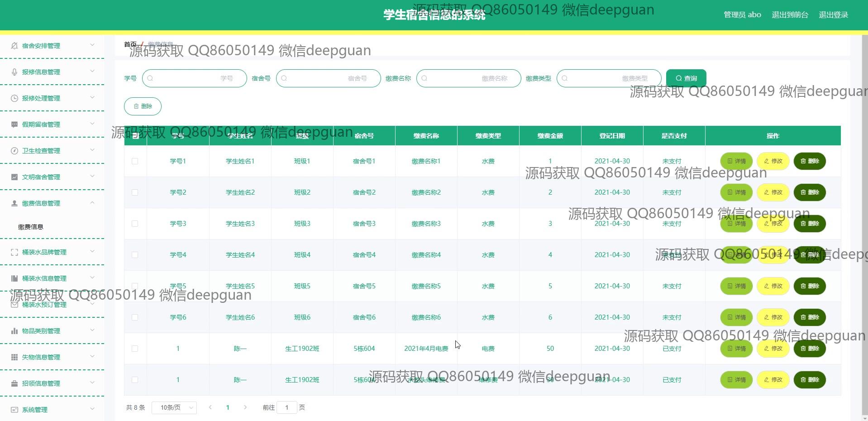
Task: Click the icon beside 系统管理
Action: tap(14, 410)
